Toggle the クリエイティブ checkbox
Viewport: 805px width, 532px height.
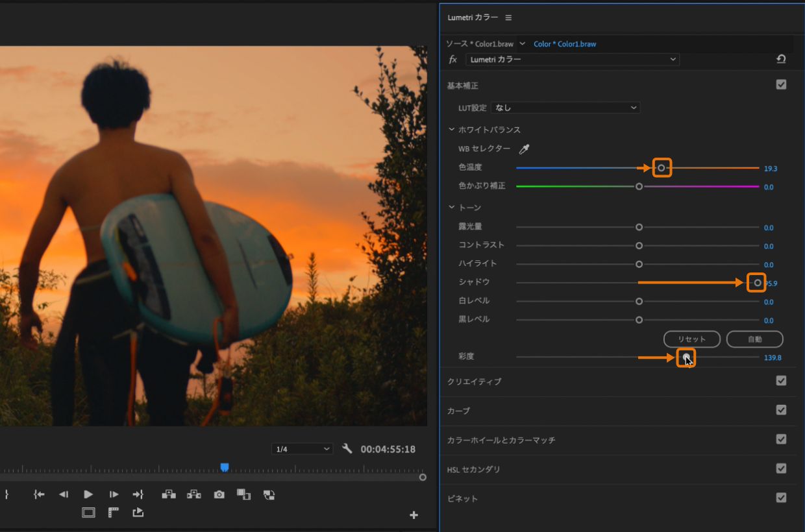click(781, 381)
